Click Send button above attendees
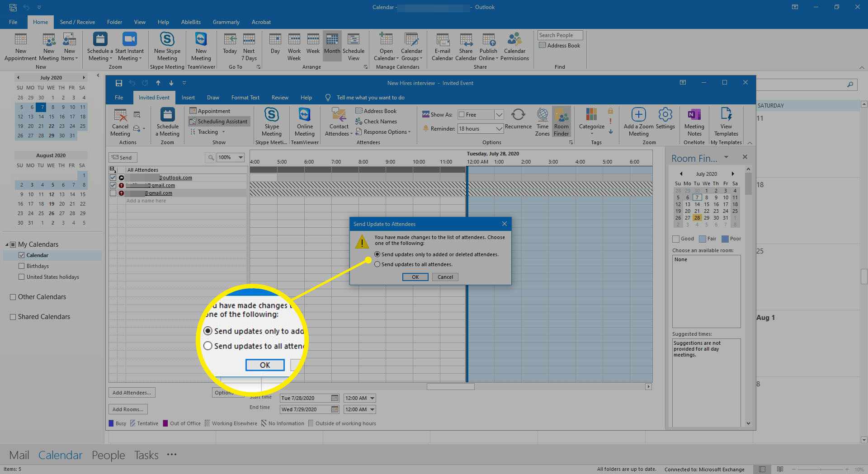 [123, 157]
